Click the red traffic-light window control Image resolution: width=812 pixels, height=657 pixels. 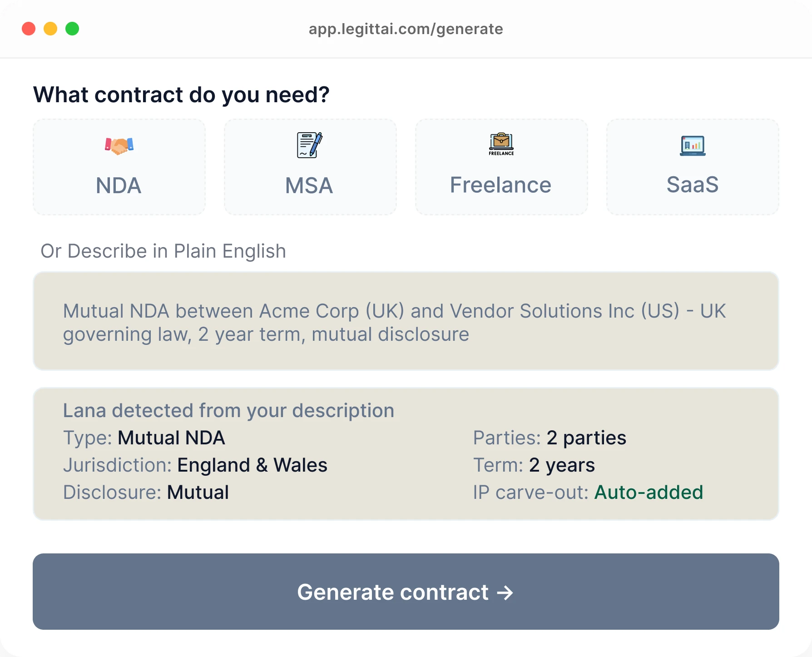(29, 29)
